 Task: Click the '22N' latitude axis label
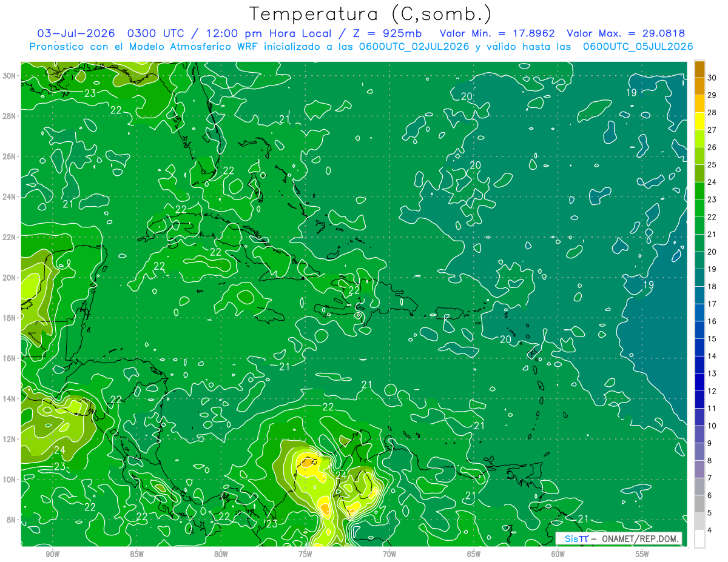coord(9,237)
